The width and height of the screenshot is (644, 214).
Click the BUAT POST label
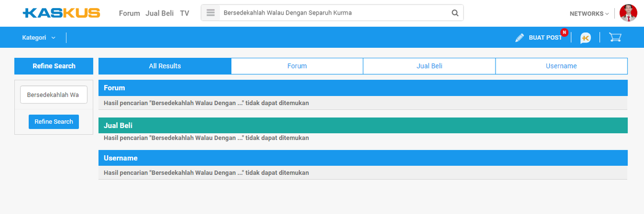(545, 38)
